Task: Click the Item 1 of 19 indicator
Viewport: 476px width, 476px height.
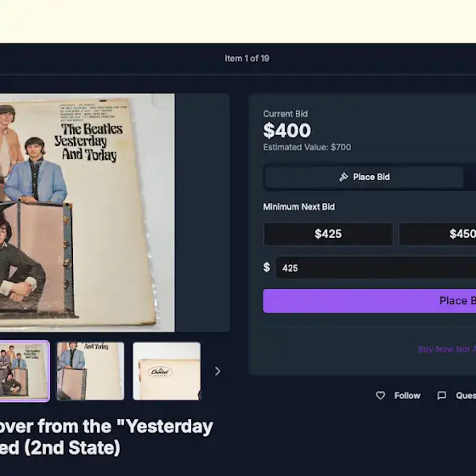Action: (x=246, y=59)
